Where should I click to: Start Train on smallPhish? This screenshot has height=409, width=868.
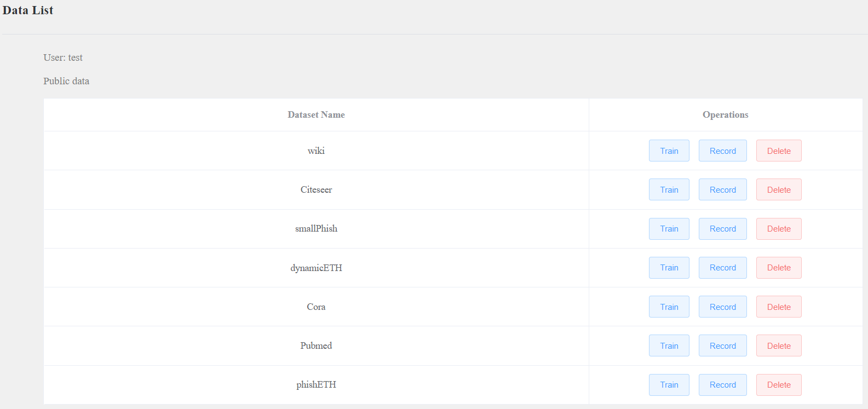(669, 229)
